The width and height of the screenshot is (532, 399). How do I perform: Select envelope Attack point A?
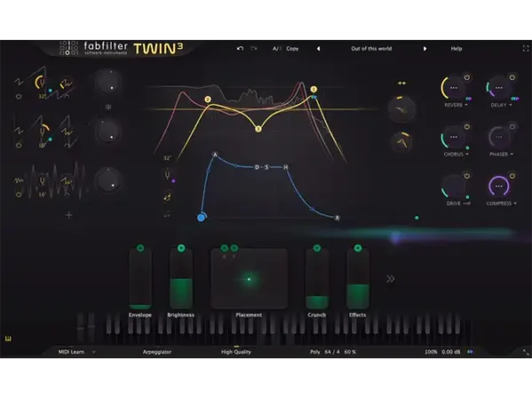point(215,154)
